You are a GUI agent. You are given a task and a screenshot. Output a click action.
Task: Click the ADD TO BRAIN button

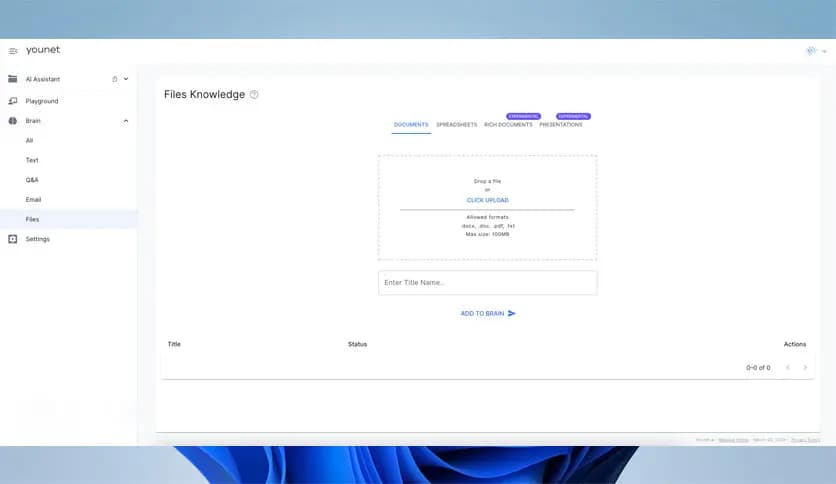coord(488,313)
